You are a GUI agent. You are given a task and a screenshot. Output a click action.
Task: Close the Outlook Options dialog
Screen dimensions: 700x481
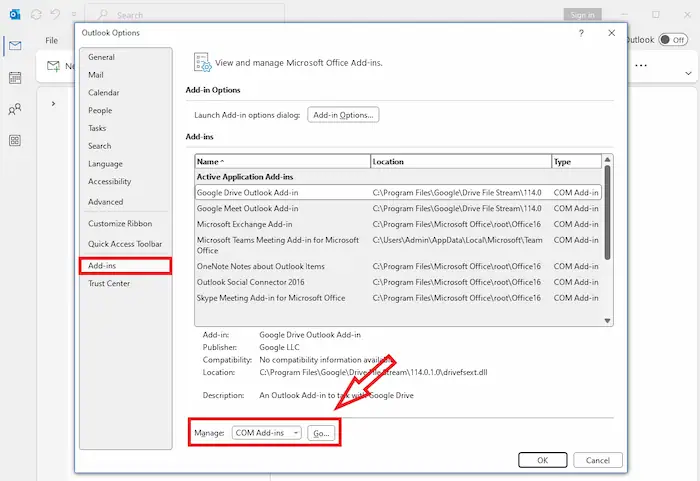[612, 33]
